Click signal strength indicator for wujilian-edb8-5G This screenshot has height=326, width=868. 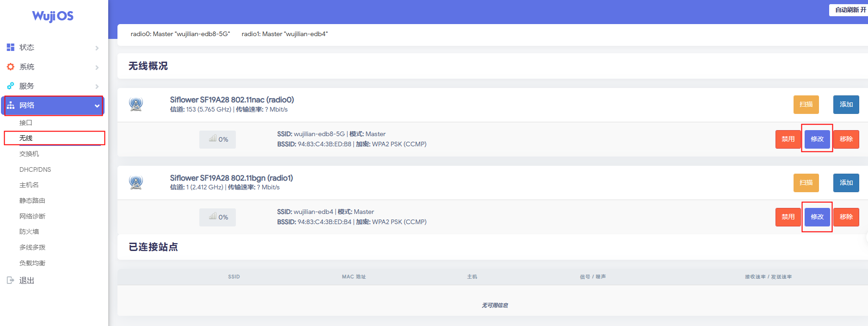pos(218,139)
